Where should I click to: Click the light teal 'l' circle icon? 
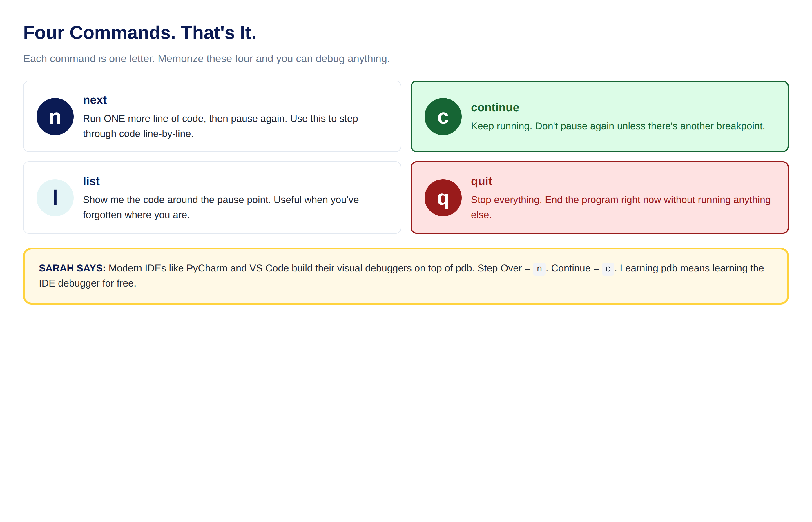55,197
